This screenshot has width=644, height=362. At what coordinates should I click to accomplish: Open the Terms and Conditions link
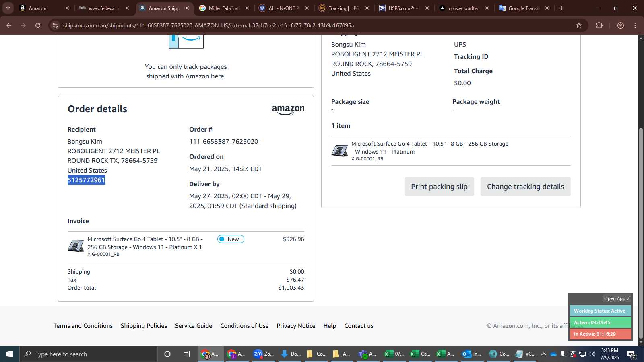pyautogui.click(x=83, y=326)
